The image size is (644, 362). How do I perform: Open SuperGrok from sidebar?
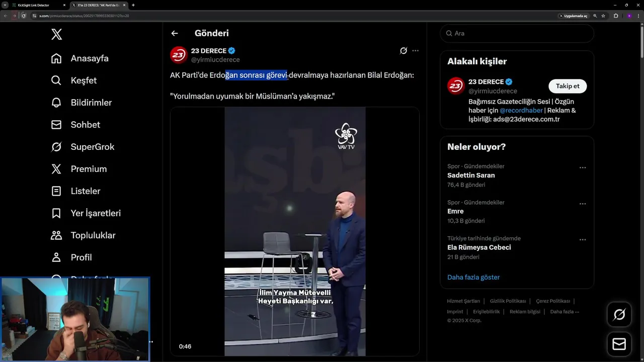click(83, 147)
